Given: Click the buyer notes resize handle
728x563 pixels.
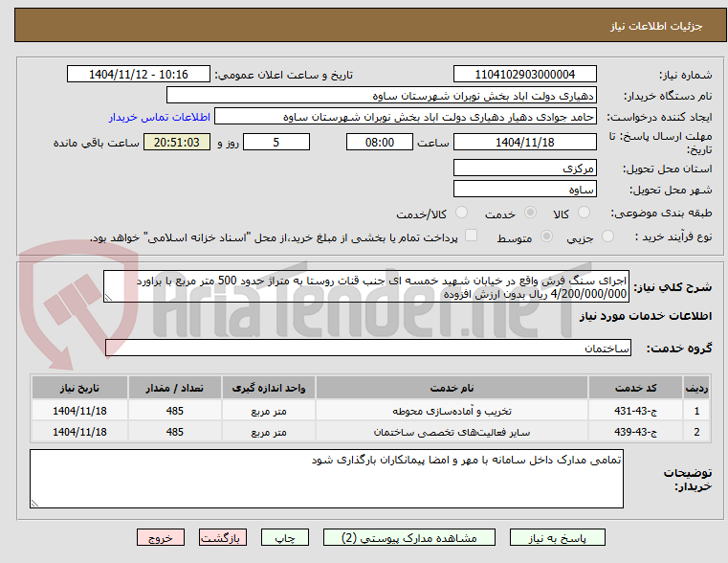Looking at the screenshot, I should click(x=34, y=503).
